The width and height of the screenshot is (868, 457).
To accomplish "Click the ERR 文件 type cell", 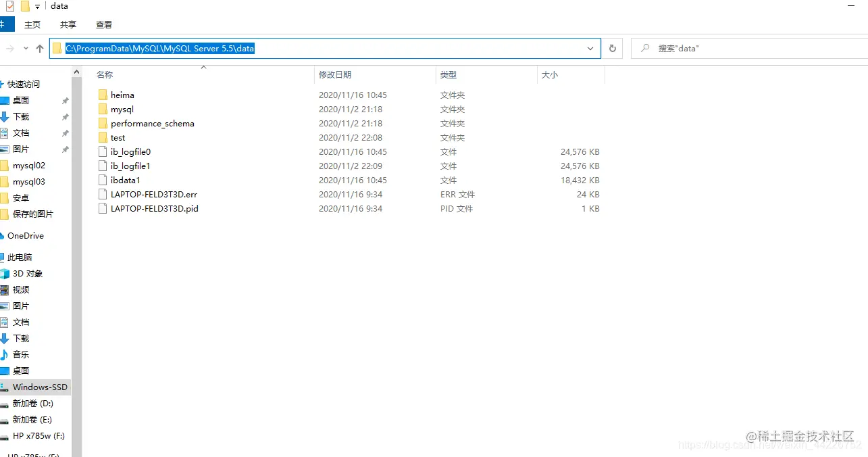I will 457,194.
